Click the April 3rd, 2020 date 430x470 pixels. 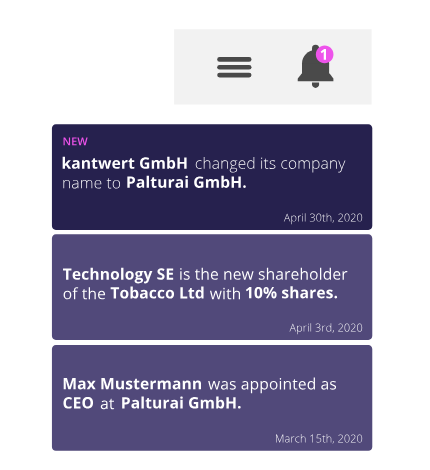point(326,328)
